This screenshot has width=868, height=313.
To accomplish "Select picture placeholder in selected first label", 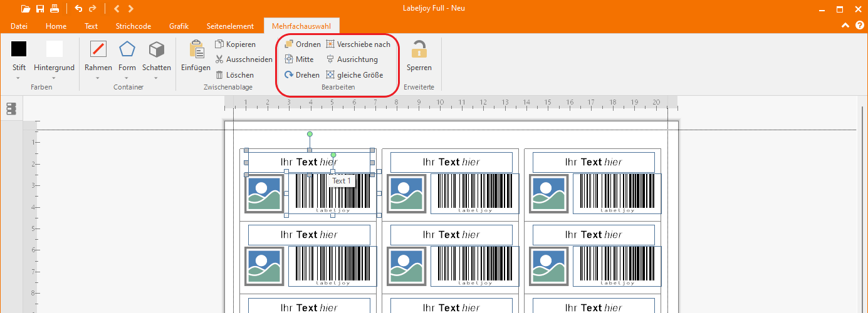I will point(264,193).
